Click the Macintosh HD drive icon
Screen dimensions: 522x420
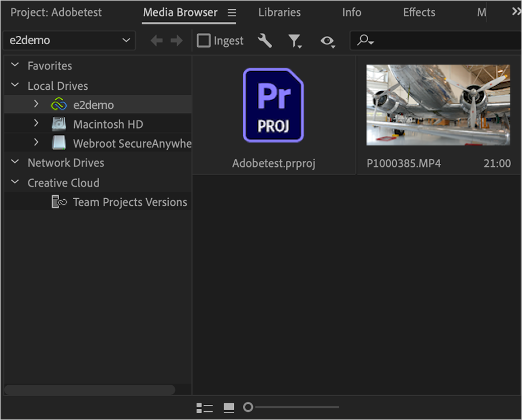(x=59, y=124)
